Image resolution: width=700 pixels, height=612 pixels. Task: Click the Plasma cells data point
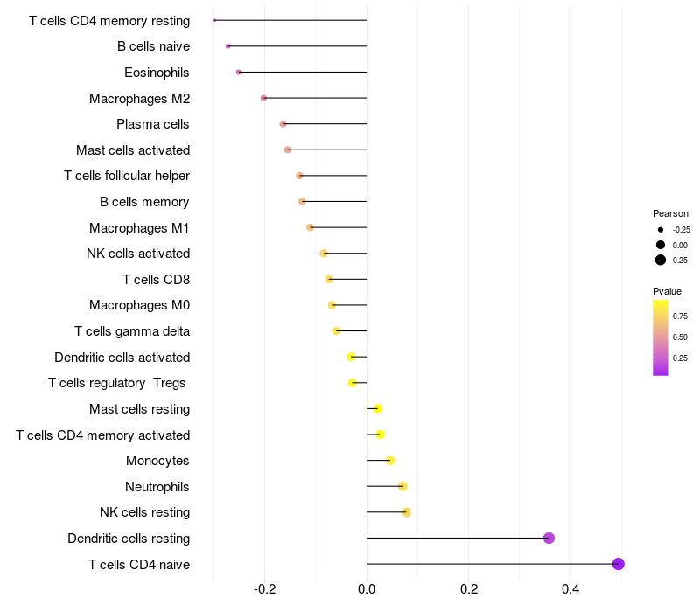click(283, 123)
